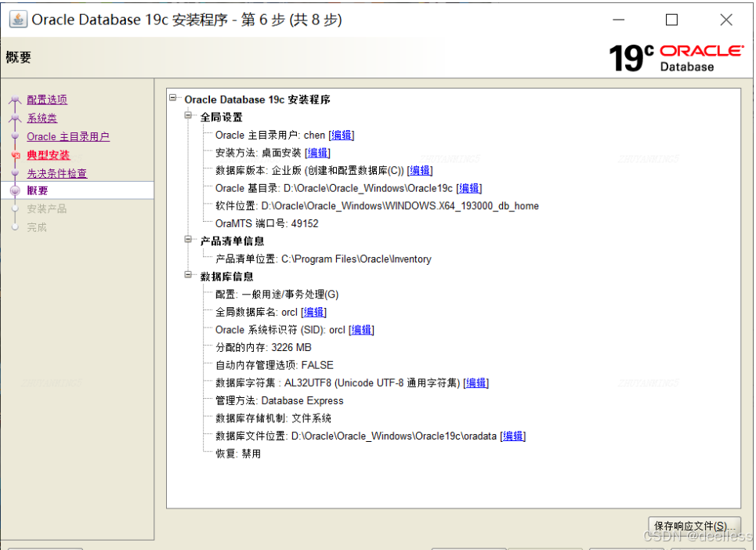Click the red 典型安装 step marker icon
Screen dimensions: 756x550
[x=16, y=155]
